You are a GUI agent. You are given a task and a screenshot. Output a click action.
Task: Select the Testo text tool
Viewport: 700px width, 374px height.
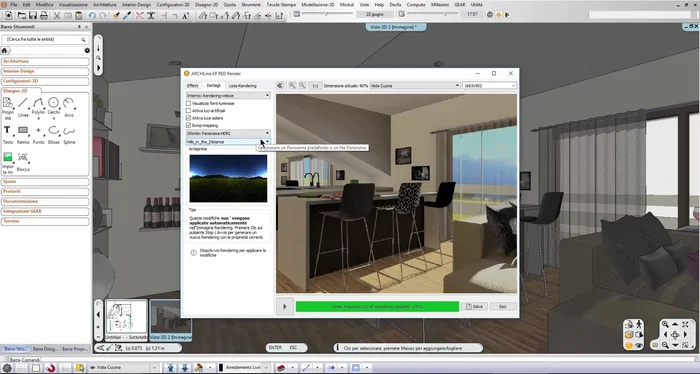pos(8,135)
